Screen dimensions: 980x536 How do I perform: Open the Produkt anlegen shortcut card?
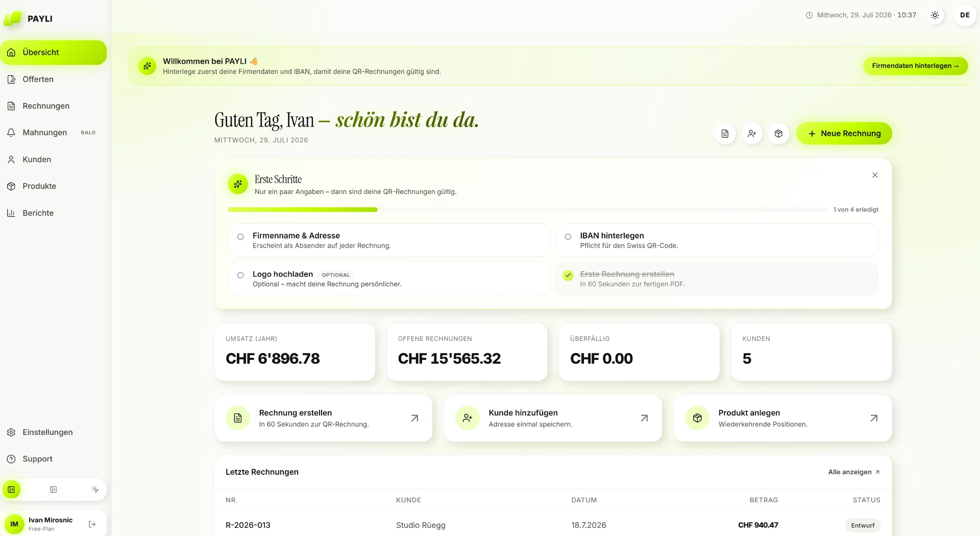click(x=783, y=418)
